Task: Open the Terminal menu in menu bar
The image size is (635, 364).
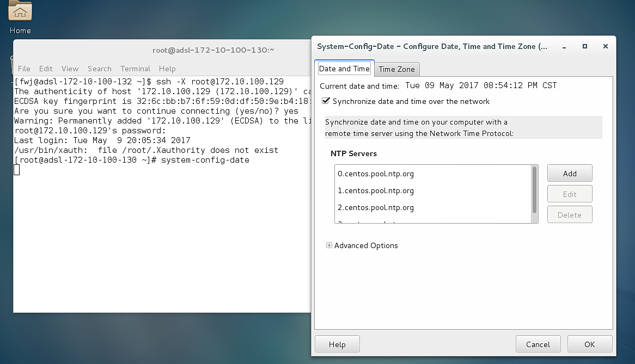Action: tap(135, 69)
